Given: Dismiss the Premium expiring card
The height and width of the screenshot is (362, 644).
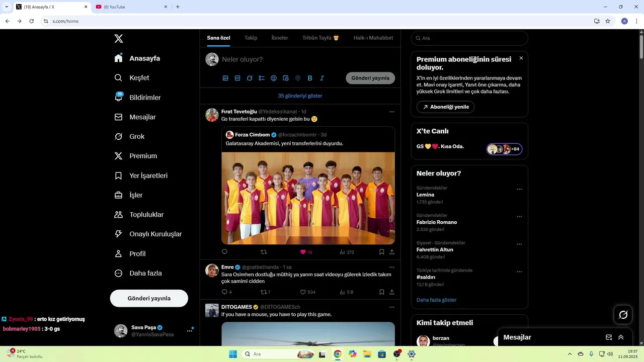Looking at the screenshot, I should [521, 58].
